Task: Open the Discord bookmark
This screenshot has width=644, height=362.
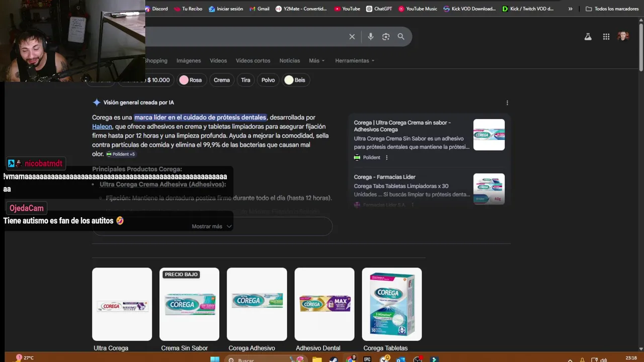Action: coord(156,9)
